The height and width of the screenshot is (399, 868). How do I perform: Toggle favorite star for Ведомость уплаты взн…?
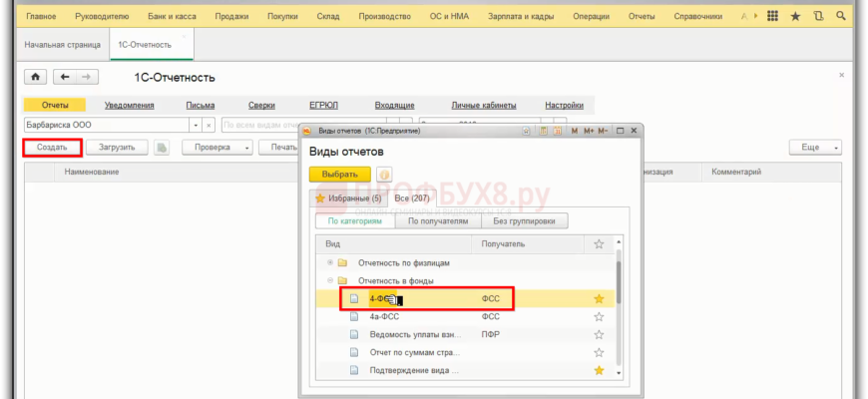point(599,334)
